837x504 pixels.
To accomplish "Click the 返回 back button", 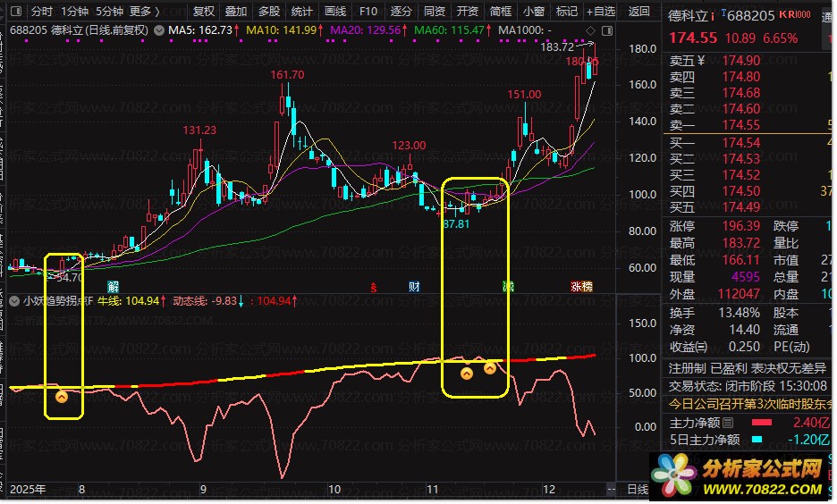I will (639, 11).
